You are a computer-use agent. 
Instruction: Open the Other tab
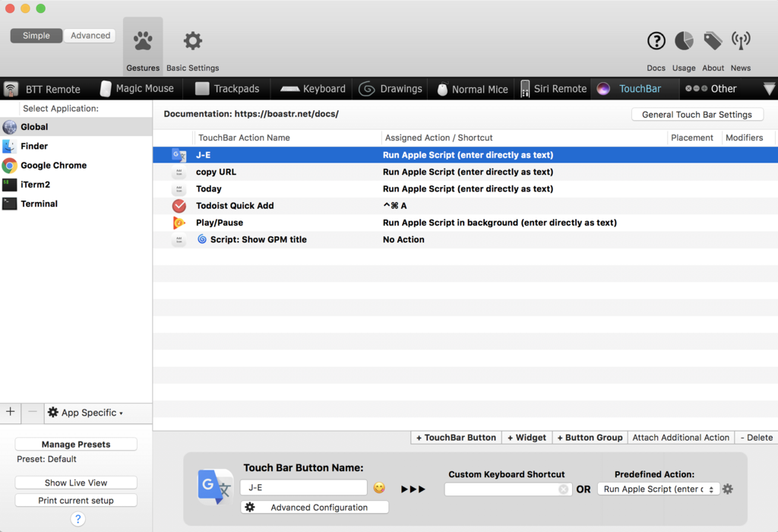click(x=711, y=89)
